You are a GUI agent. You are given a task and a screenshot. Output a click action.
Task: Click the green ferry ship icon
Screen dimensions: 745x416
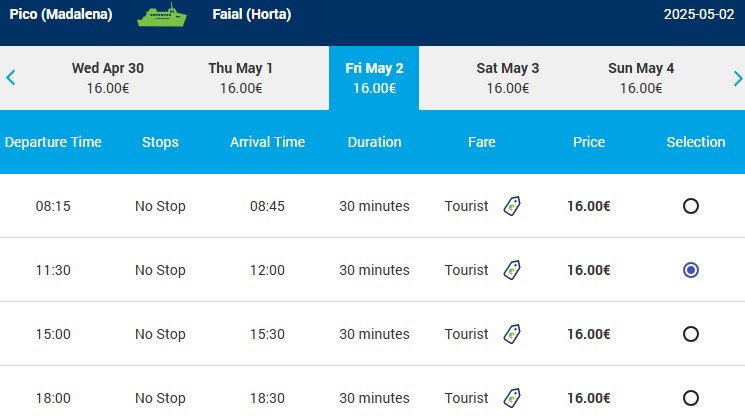click(x=162, y=15)
